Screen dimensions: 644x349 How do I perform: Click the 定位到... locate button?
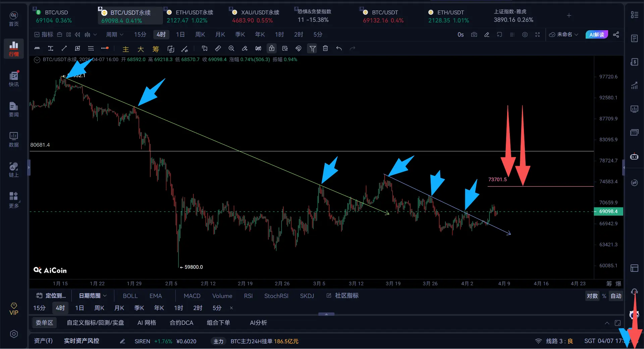(51, 296)
